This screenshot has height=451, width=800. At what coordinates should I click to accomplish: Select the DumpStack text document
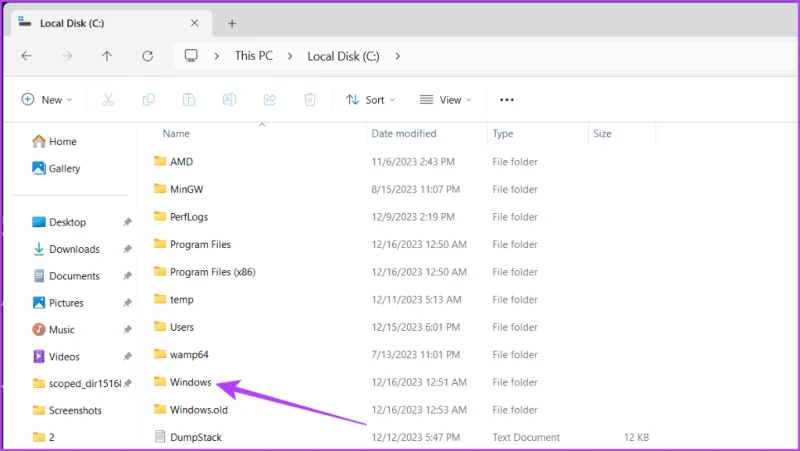pos(195,437)
